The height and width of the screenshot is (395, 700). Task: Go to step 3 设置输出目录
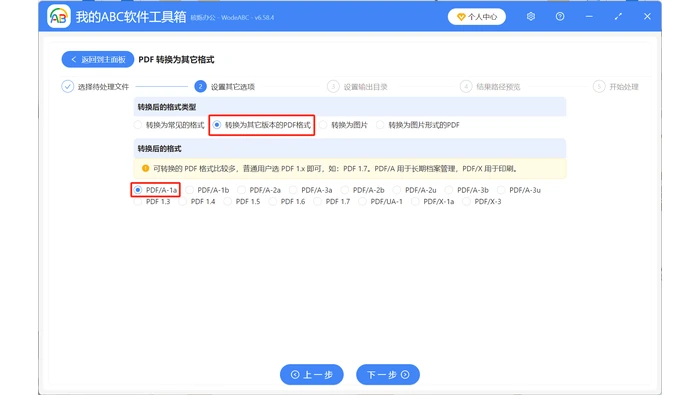358,87
